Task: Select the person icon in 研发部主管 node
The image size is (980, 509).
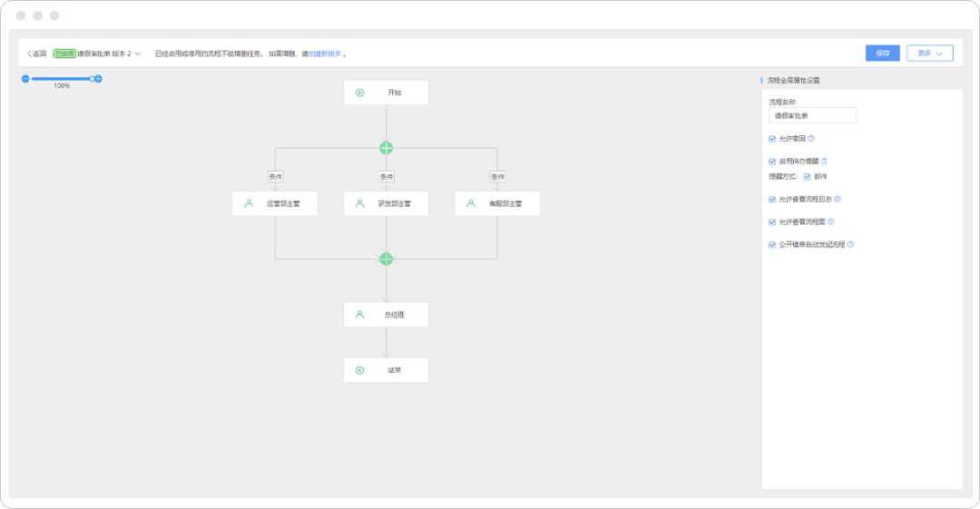Action: tap(360, 203)
